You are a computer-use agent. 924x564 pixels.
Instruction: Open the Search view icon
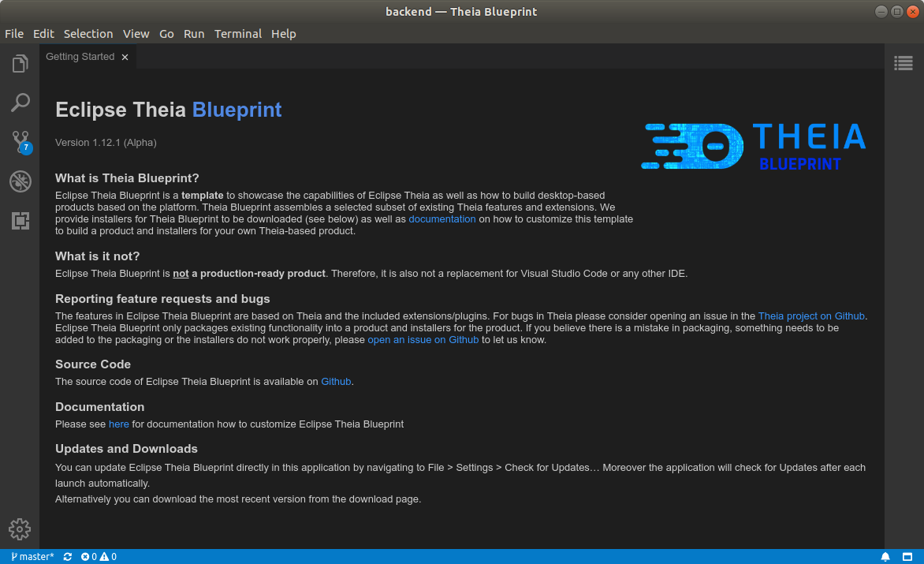[x=20, y=103]
